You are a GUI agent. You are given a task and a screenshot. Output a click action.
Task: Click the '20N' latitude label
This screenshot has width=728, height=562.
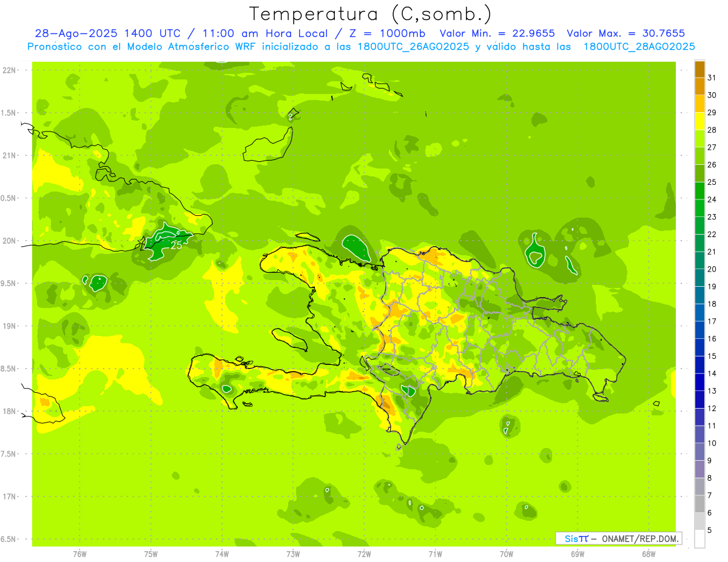pyautogui.click(x=9, y=241)
